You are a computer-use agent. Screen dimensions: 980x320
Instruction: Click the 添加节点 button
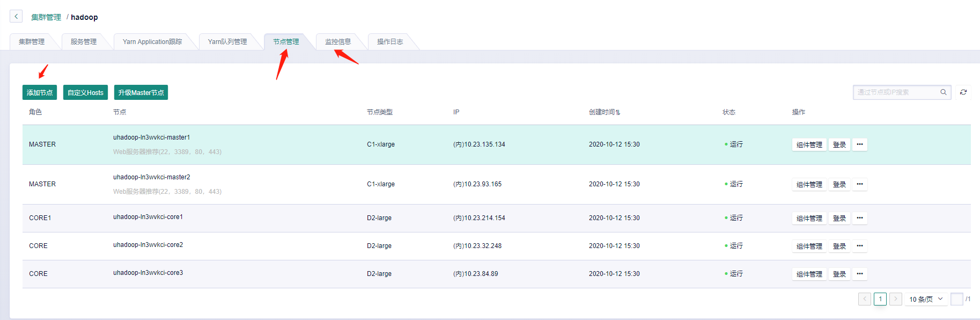point(40,92)
